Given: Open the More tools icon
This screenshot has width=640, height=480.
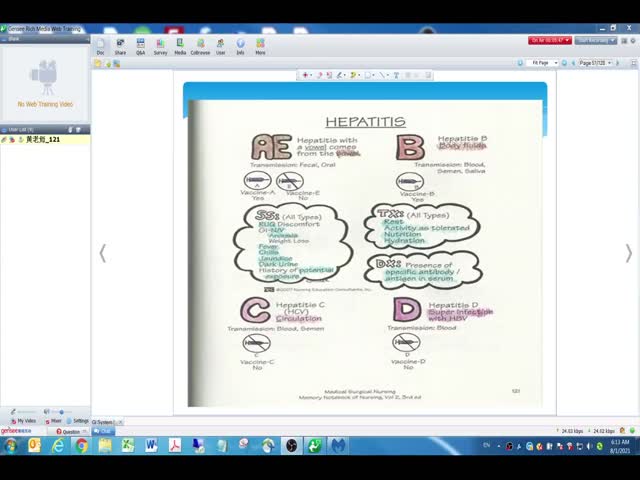Looking at the screenshot, I should (x=260, y=46).
